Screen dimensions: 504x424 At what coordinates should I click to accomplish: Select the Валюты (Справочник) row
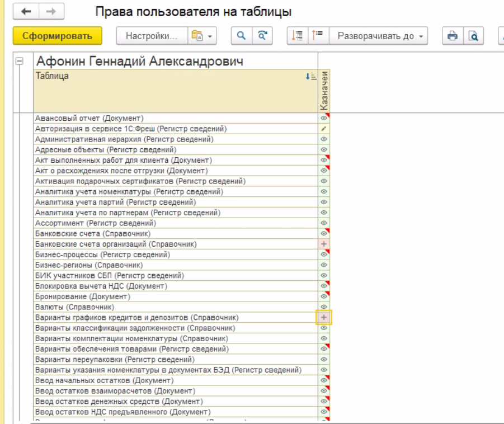pyautogui.click(x=75, y=307)
